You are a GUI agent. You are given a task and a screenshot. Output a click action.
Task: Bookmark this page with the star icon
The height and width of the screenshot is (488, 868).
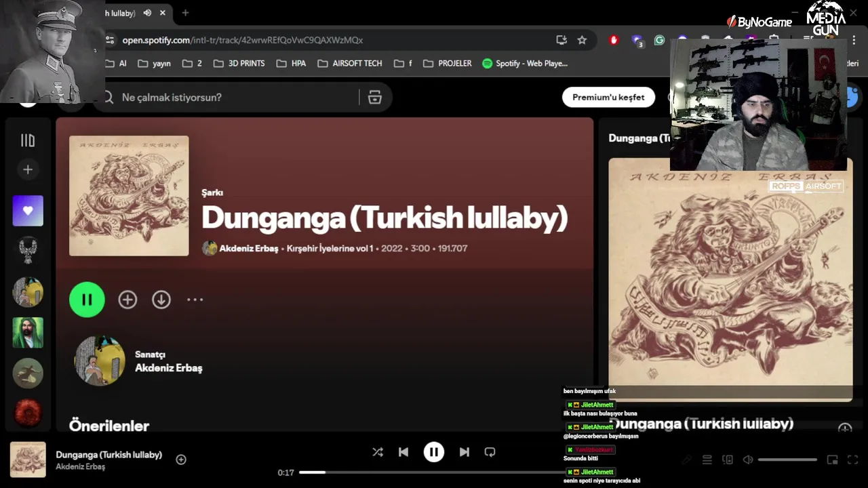pyautogui.click(x=582, y=40)
